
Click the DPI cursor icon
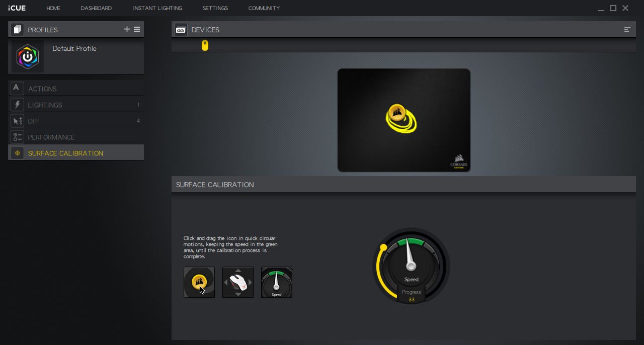pyautogui.click(x=17, y=121)
